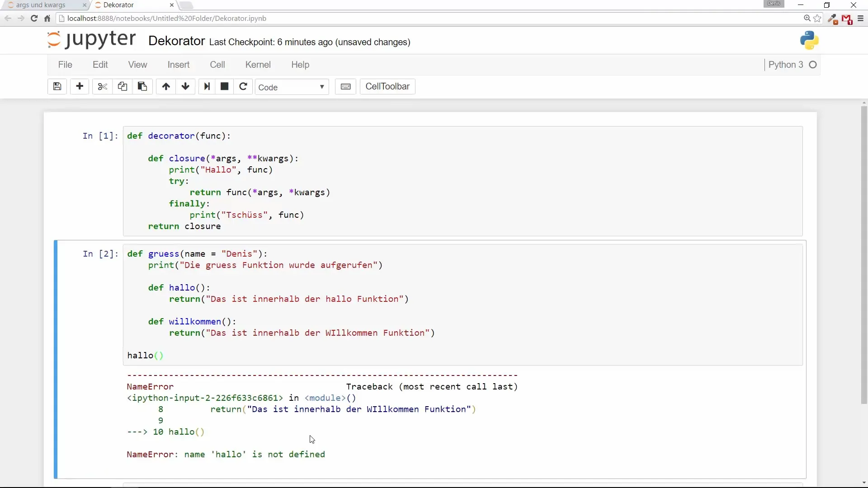The image size is (868, 488).
Task: Click into the gruess code cell
Action: point(462,305)
